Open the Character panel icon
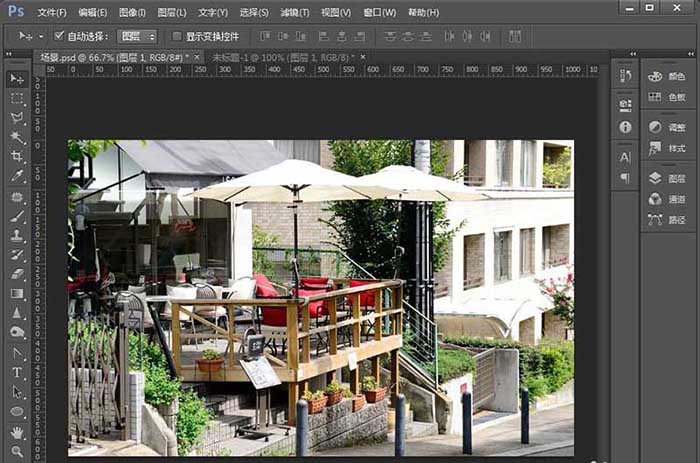 [x=625, y=156]
